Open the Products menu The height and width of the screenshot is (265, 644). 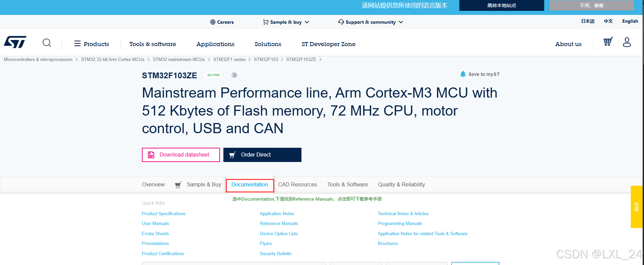[96, 44]
